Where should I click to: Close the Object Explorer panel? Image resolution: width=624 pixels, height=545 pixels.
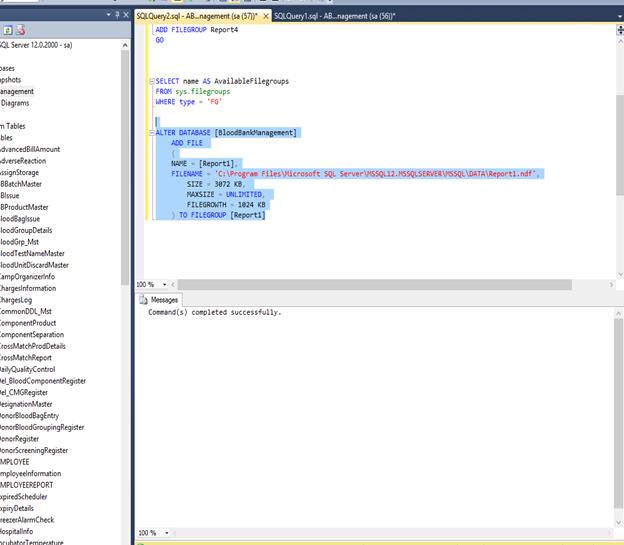click(126, 16)
